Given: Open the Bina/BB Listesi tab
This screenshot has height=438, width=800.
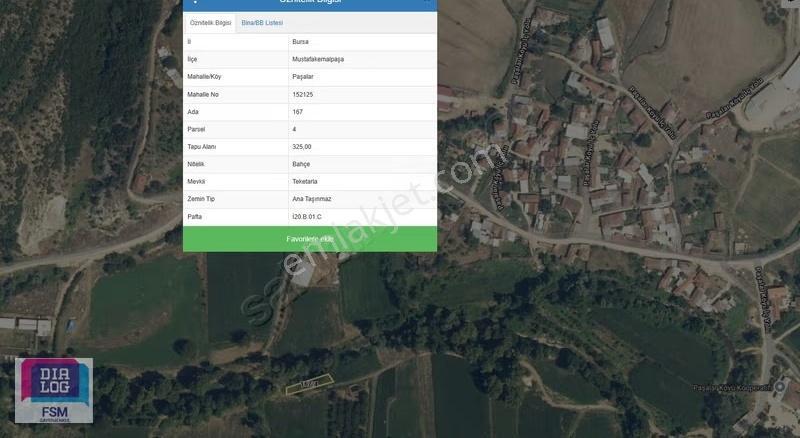Looking at the screenshot, I should point(262,23).
